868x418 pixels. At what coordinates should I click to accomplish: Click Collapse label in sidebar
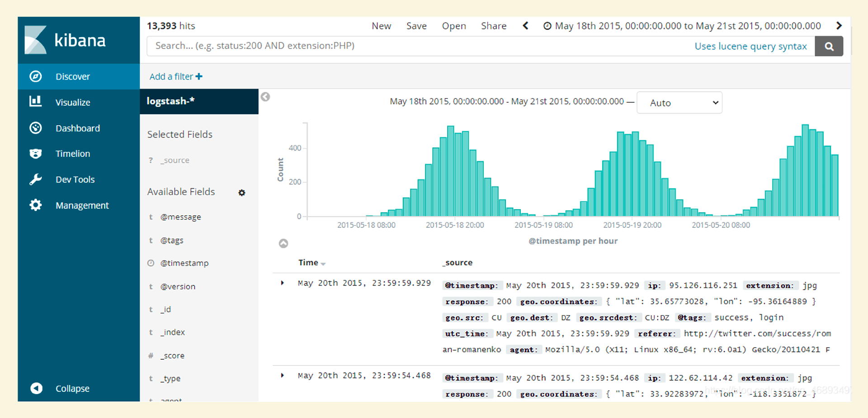click(x=72, y=388)
